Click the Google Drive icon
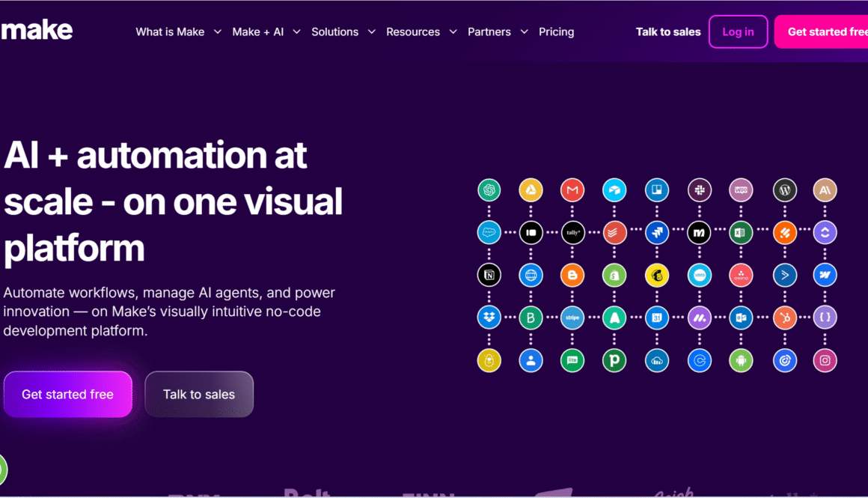 531,190
